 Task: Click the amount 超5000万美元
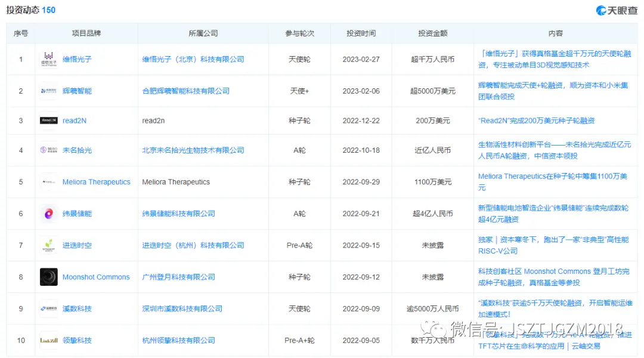tap(432, 91)
